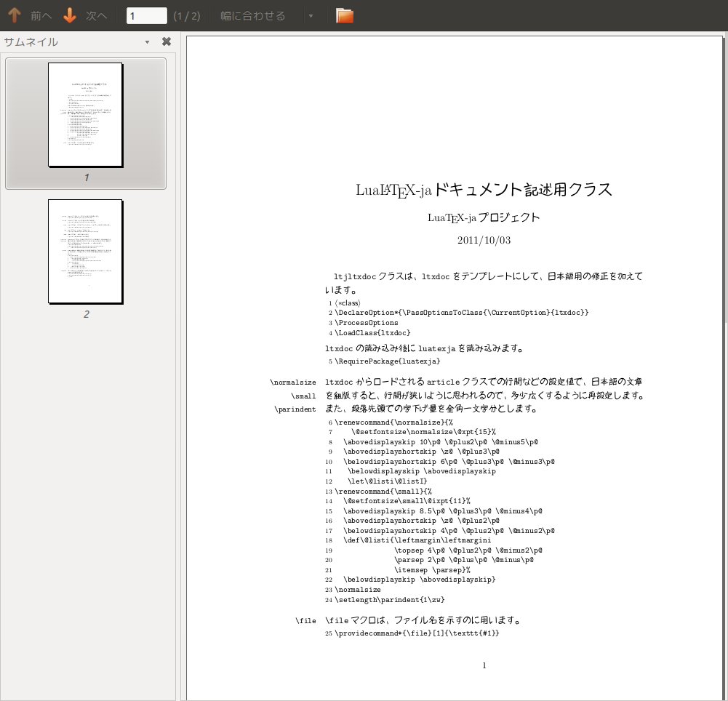Click the 次へ (next) label

(97, 16)
